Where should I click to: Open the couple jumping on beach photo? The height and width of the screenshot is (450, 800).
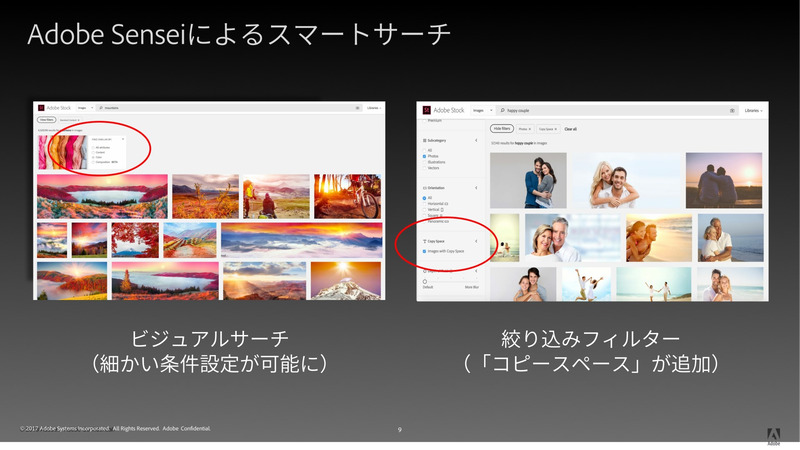click(586, 284)
